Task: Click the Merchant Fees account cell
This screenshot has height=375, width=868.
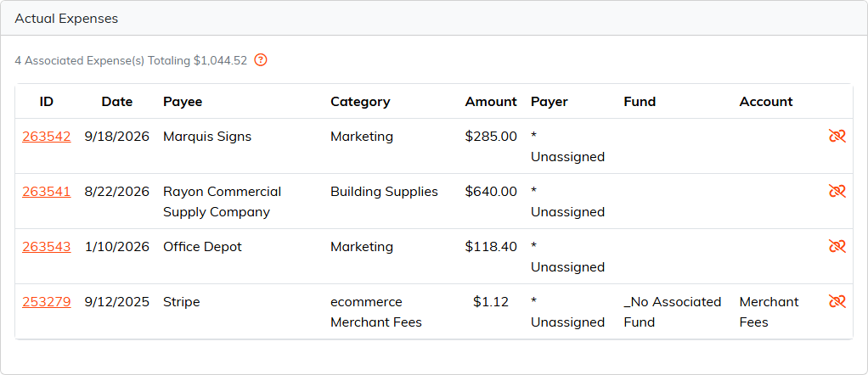Action: 769,312
